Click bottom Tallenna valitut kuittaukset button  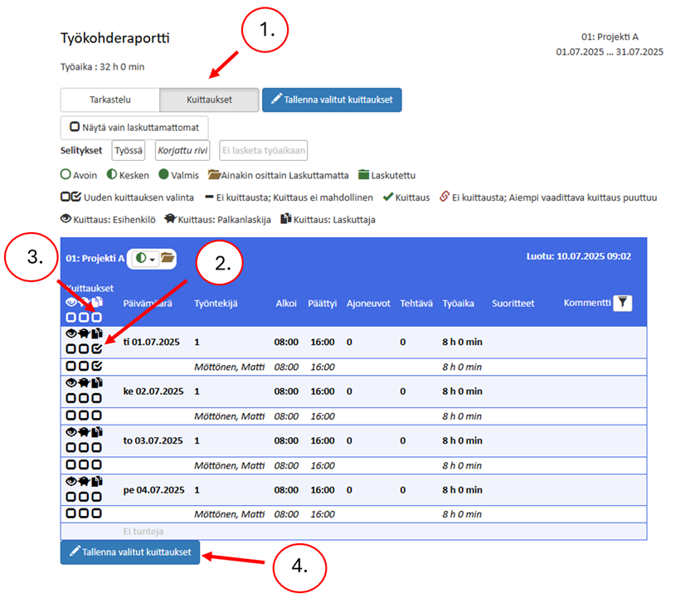pos(130,552)
